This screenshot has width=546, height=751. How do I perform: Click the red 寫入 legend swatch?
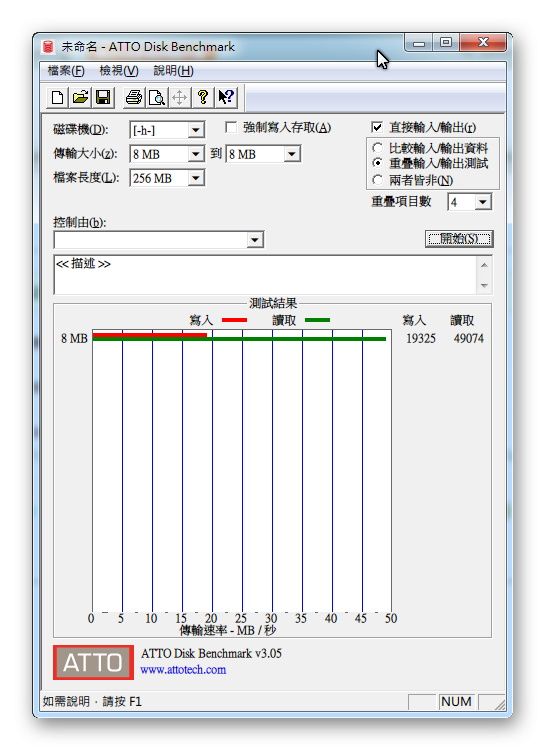(x=234, y=320)
